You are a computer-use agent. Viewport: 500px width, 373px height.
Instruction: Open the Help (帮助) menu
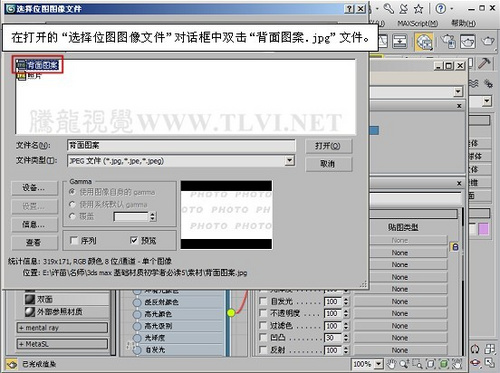pos(463,23)
